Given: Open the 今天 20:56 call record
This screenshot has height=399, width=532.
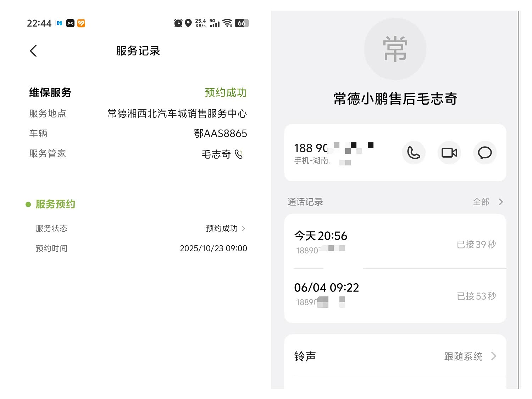Looking at the screenshot, I should pos(395,242).
